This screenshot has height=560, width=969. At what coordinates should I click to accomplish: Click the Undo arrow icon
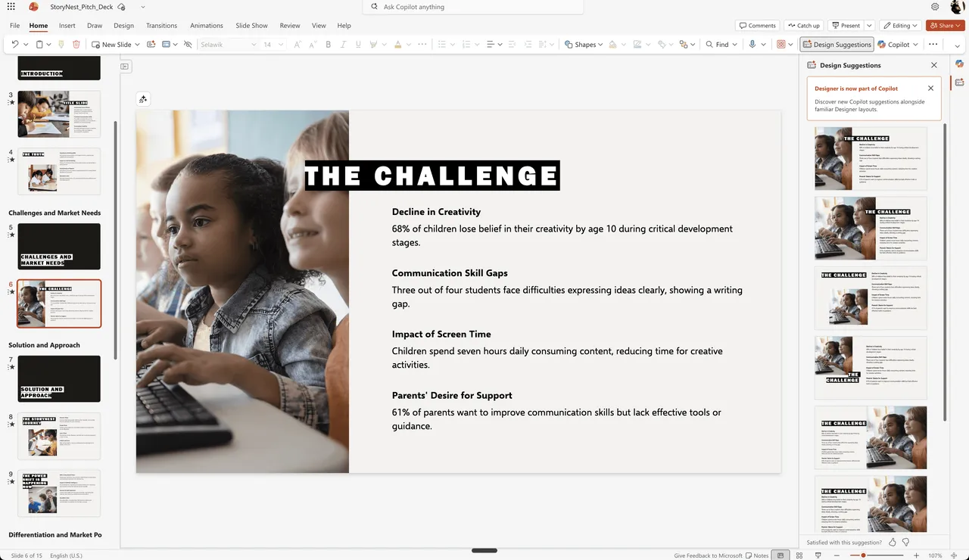(15, 45)
